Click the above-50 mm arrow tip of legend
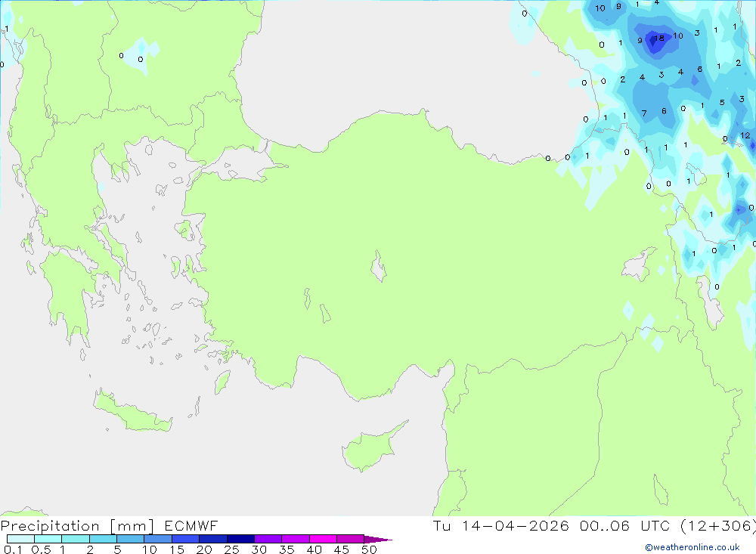This screenshot has height=554, width=756. [x=378, y=539]
